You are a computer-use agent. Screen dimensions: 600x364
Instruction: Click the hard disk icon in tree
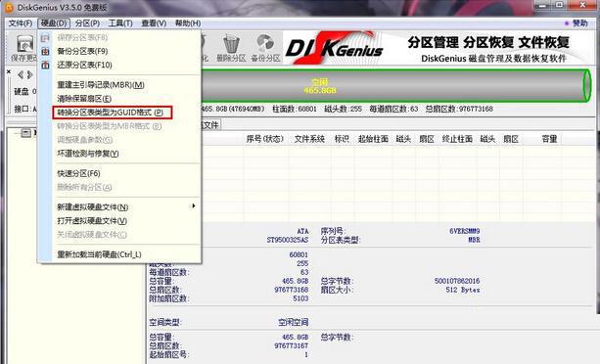tap(26, 133)
